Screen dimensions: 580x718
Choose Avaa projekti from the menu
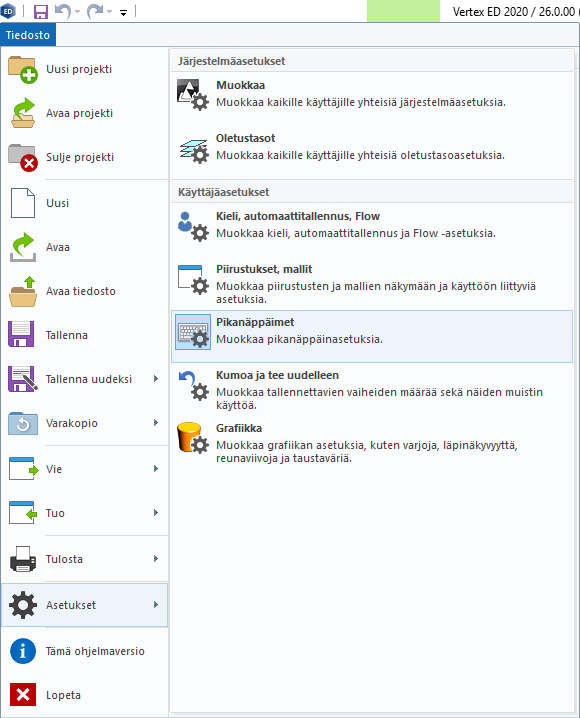[85, 113]
